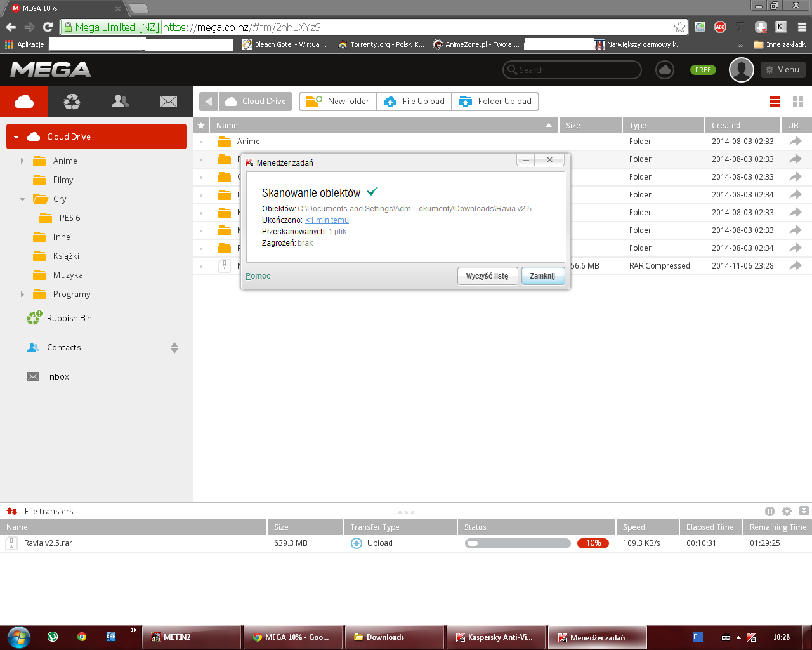Sort files by Size column header
The height and width of the screenshot is (650, 812).
pyautogui.click(x=591, y=126)
